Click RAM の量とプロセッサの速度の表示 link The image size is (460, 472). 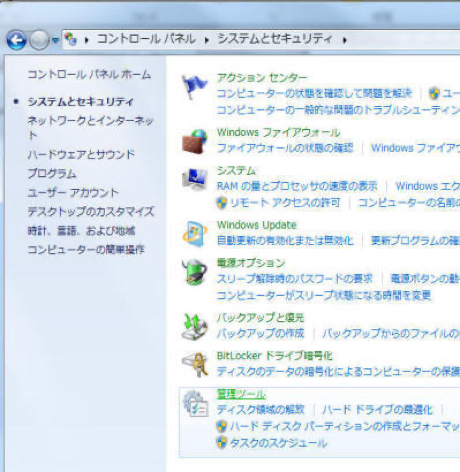(x=297, y=186)
